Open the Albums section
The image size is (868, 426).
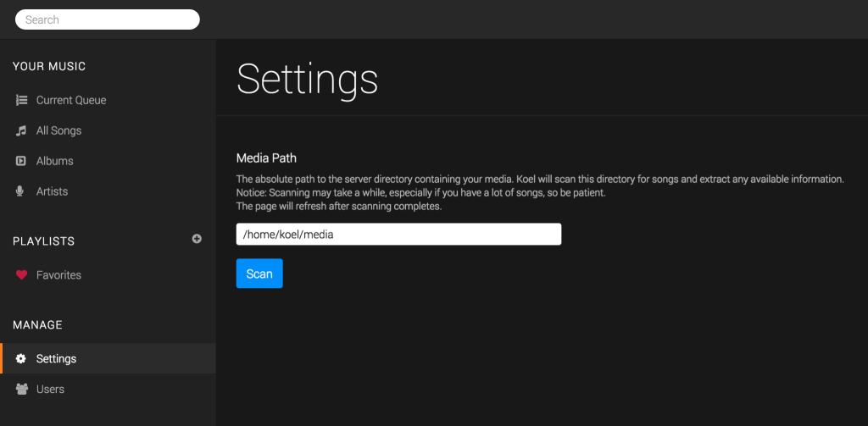(108, 161)
